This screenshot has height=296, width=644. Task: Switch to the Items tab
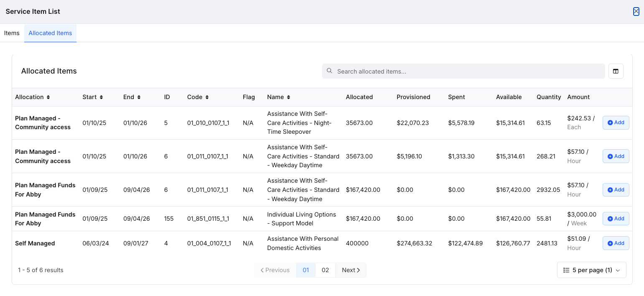point(12,33)
